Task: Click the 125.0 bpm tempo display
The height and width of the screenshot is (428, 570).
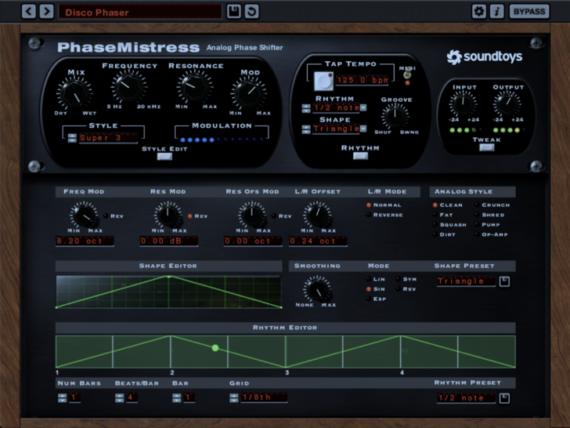Action: 362,80
